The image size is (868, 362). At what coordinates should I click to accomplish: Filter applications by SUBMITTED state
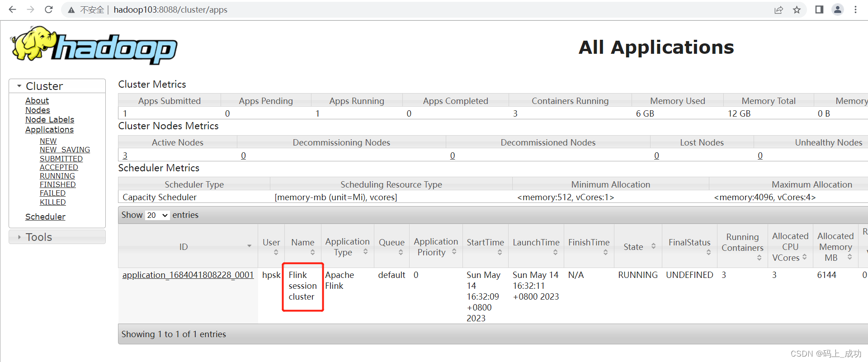pos(61,159)
